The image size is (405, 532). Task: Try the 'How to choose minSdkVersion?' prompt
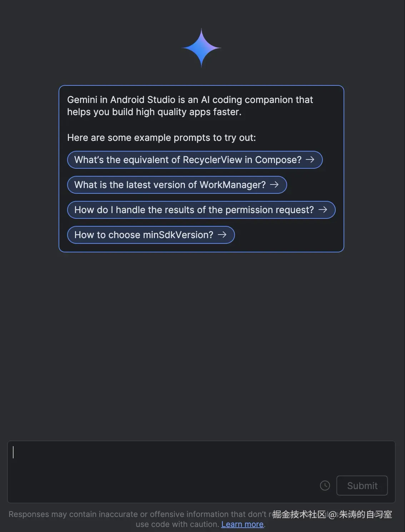click(x=144, y=235)
